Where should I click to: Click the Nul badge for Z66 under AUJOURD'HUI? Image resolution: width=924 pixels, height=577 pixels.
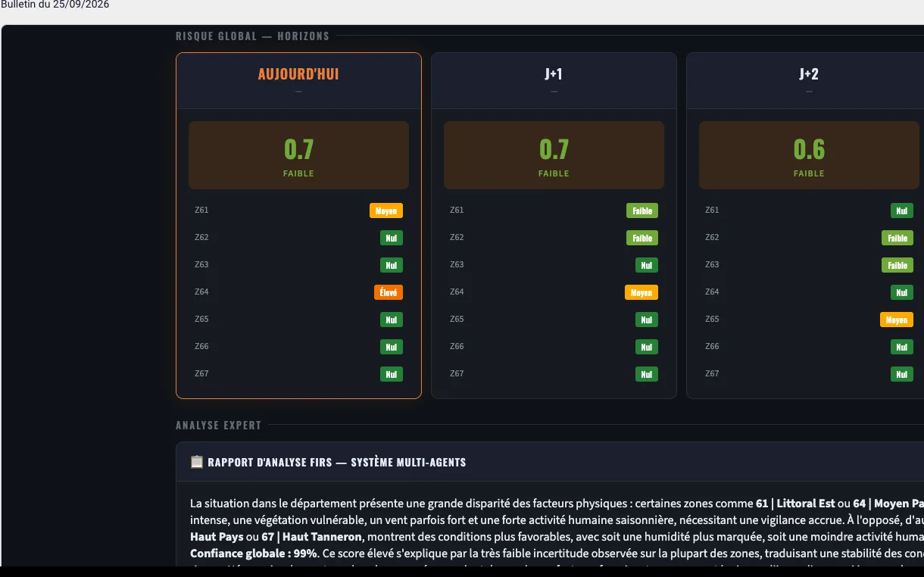coord(392,347)
